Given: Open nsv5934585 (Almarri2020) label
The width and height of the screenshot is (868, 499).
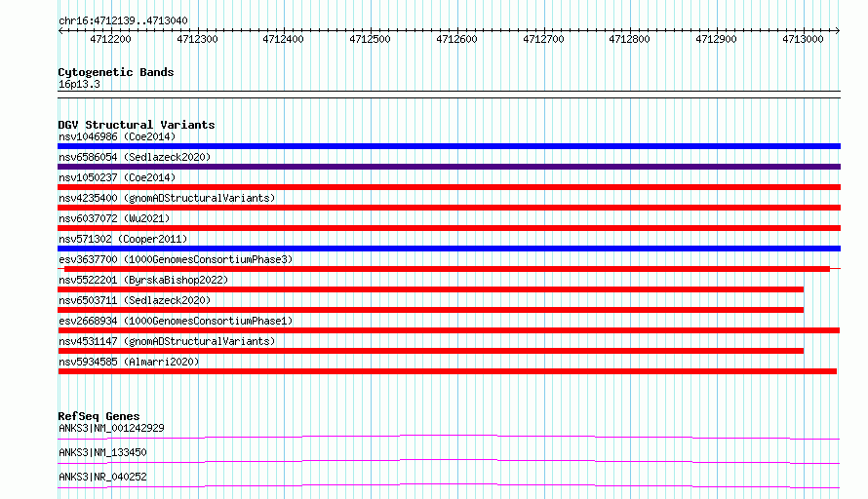Looking at the screenshot, I should tap(129, 362).
